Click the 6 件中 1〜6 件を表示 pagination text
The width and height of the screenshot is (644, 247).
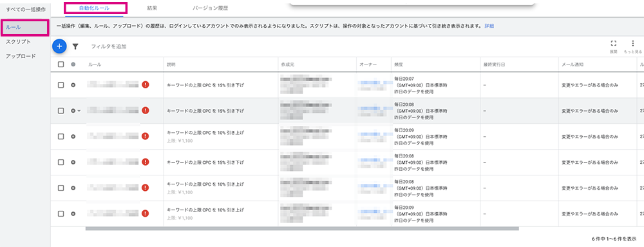point(614,239)
